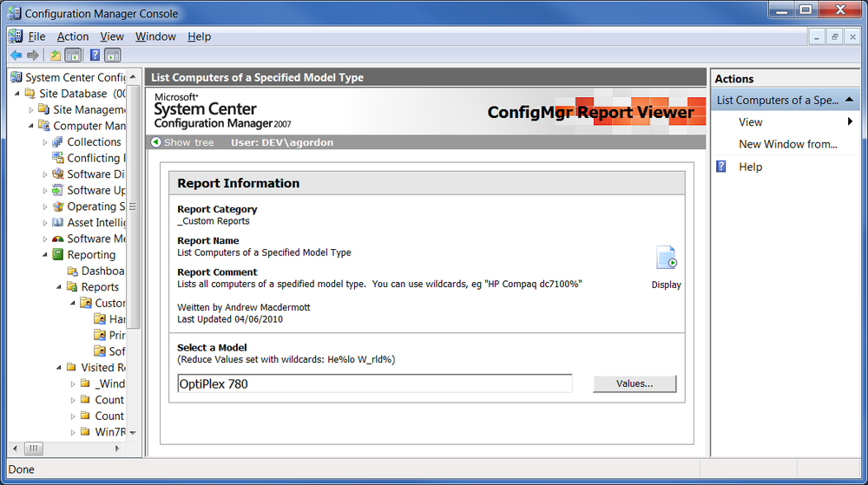This screenshot has width=868, height=485.
Task: Restore the inner MDI child window
Action: click(x=834, y=37)
